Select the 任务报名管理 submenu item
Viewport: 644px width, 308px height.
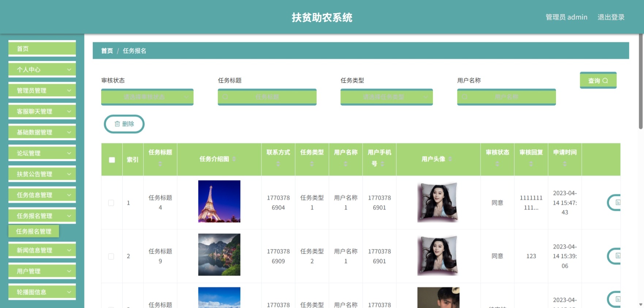pos(34,231)
